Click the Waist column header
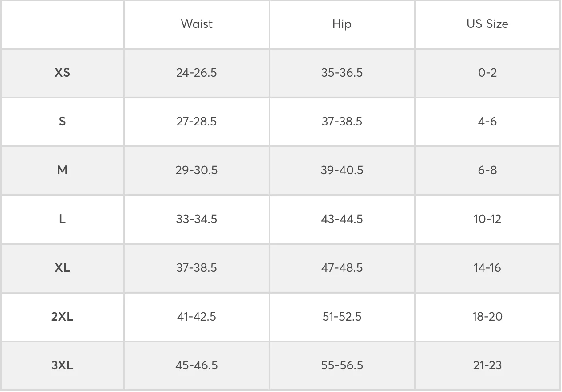This screenshot has width=562, height=392. click(197, 24)
